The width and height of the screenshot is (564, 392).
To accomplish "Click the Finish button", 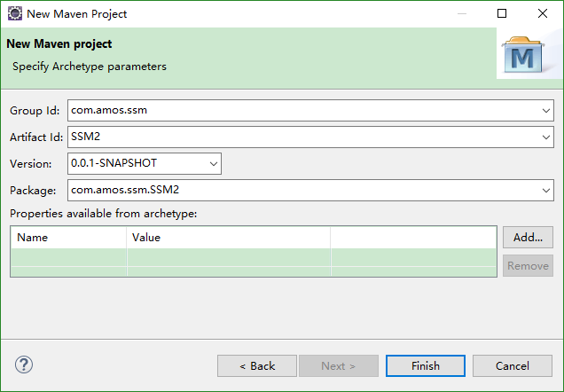I will pos(426,365).
